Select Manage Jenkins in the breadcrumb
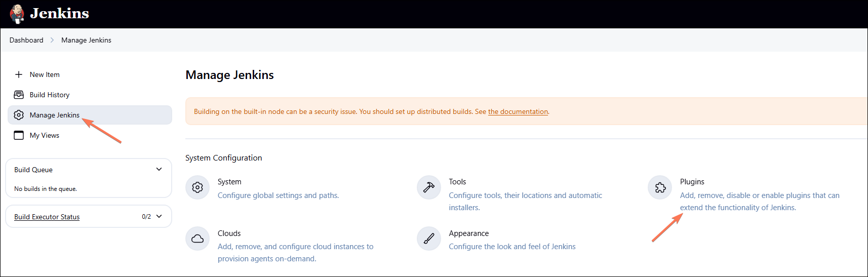The width and height of the screenshot is (868, 277). (x=86, y=40)
